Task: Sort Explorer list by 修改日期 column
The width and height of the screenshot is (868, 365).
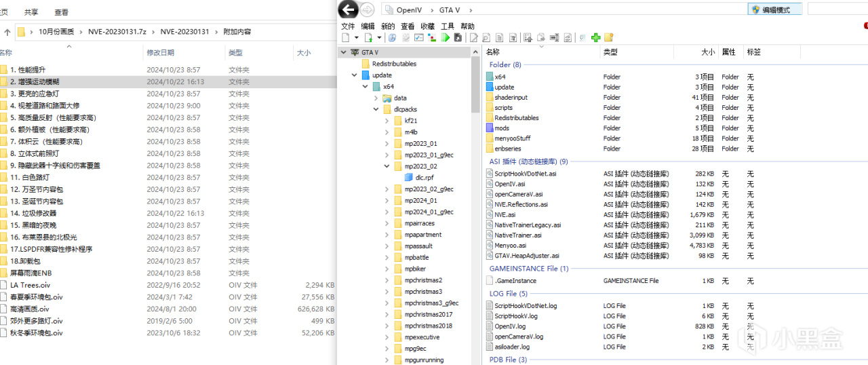Action: pyautogui.click(x=161, y=52)
